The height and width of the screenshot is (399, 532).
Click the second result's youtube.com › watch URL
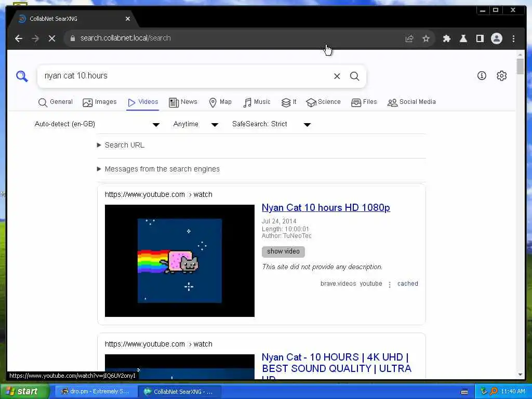[158, 344]
